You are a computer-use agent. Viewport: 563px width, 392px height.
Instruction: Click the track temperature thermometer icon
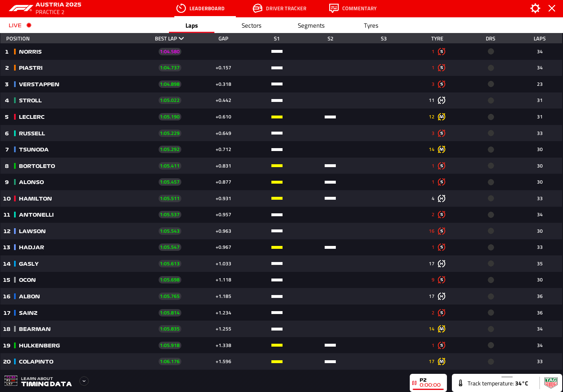click(x=461, y=383)
